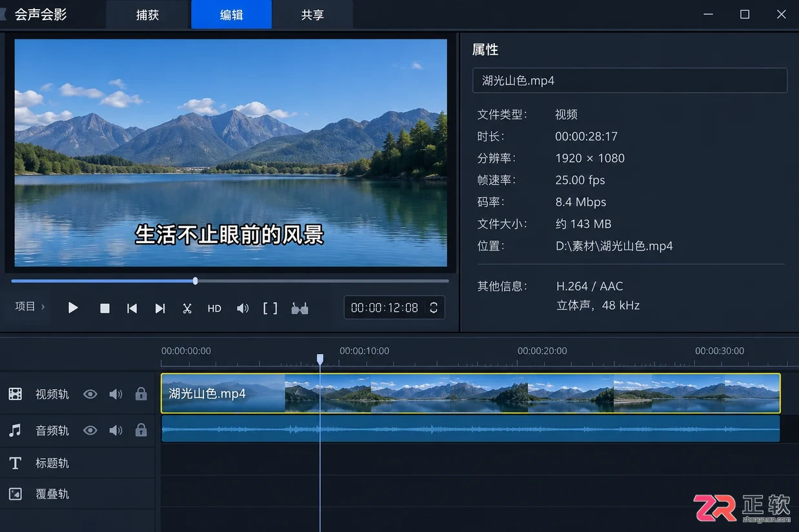Image resolution: width=799 pixels, height=532 pixels.
Task: Mute the 视频轨 speaker icon
Action: click(x=116, y=394)
